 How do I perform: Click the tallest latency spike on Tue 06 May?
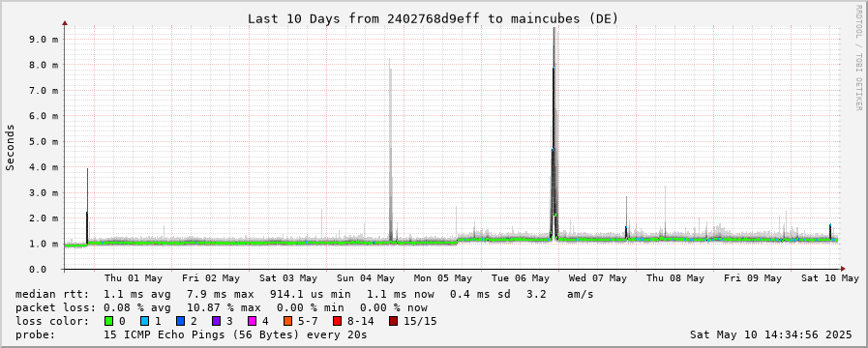point(554,132)
